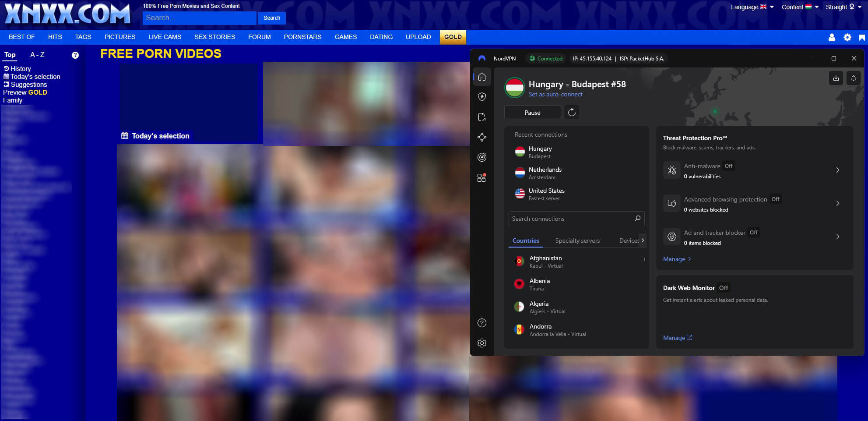Expand the Ad and tracker blocker chevron

tap(837, 237)
